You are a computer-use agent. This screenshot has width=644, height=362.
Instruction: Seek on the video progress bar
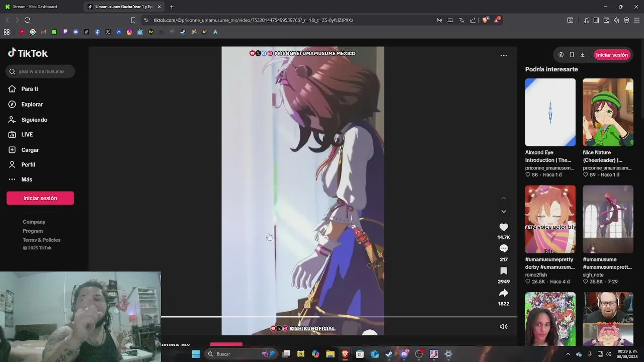pos(339,317)
